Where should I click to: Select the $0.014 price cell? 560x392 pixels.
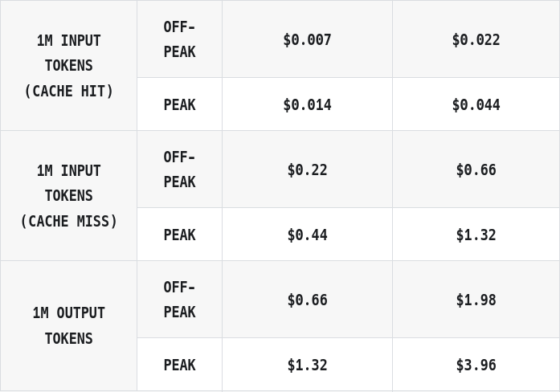coord(307,104)
